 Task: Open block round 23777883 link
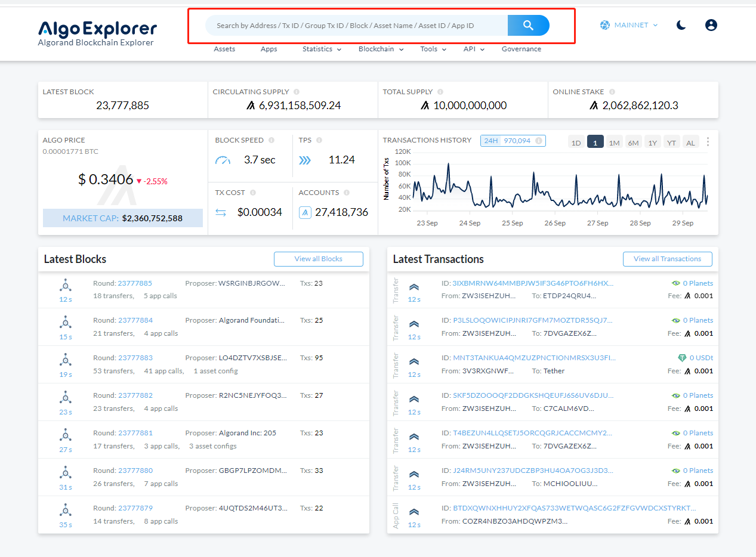(135, 358)
